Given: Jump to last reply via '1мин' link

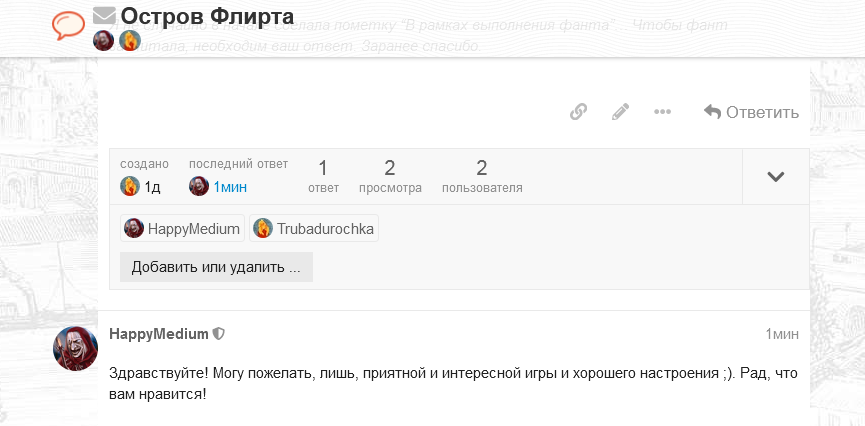Looking at the screenshot, I should 230,188.
